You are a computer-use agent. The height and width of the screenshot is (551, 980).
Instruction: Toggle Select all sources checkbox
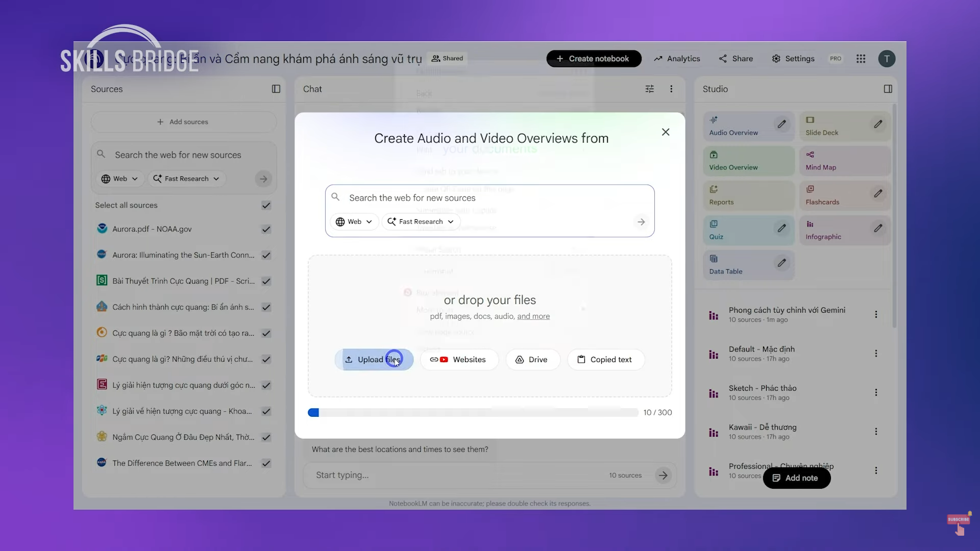coord(266,205)
